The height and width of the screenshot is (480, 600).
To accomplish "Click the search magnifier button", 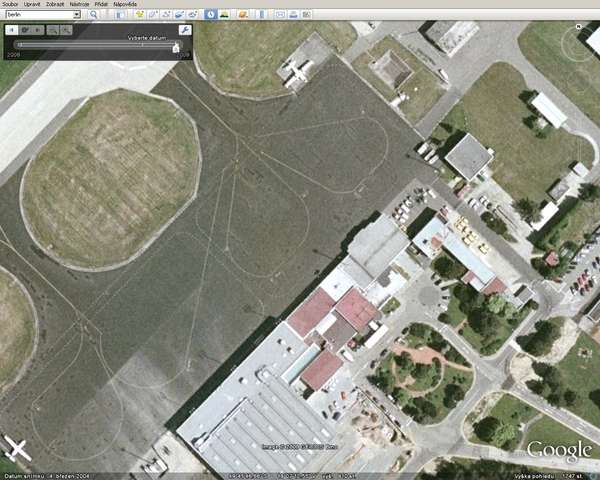I will pos(94,15).
